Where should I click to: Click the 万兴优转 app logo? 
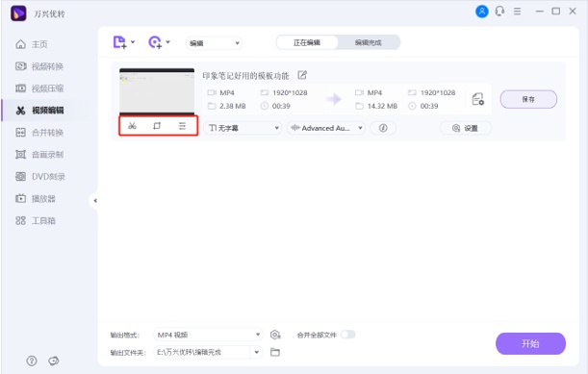click(x=18, y=13)
